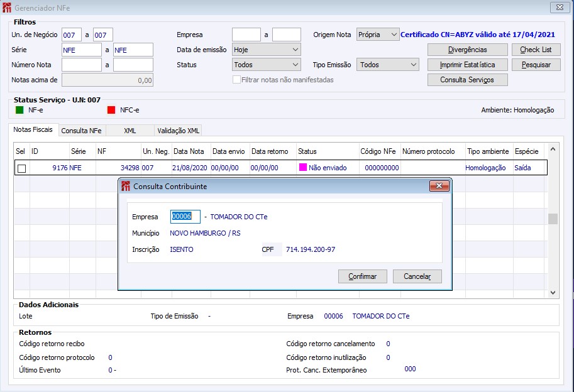Click the ISENTO inscrição value
Image resolution: width=574 pixels, height=392 pixels.
point(182,249)
